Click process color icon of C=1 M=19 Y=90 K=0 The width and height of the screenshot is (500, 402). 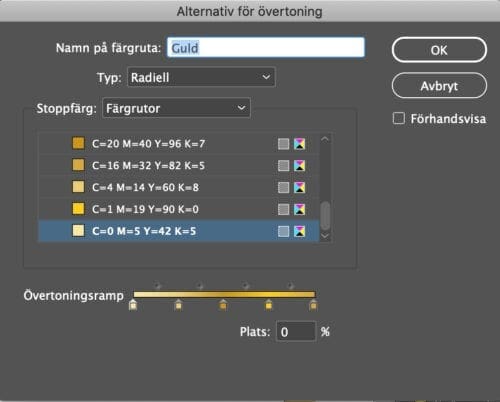[x=283, y=209]
